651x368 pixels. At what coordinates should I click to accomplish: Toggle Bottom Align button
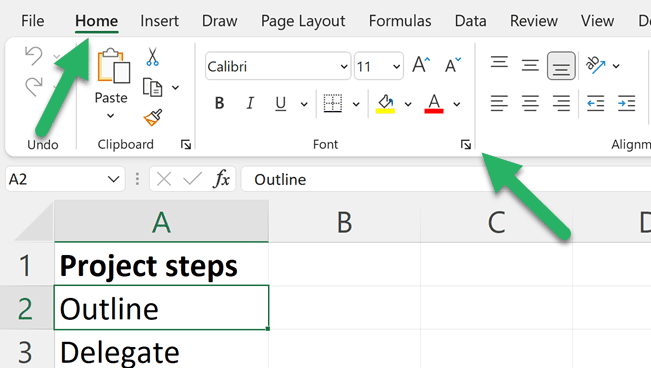click(561, 66)
